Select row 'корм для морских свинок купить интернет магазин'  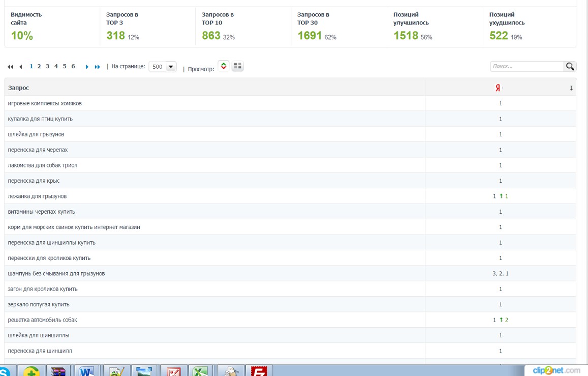290,227
